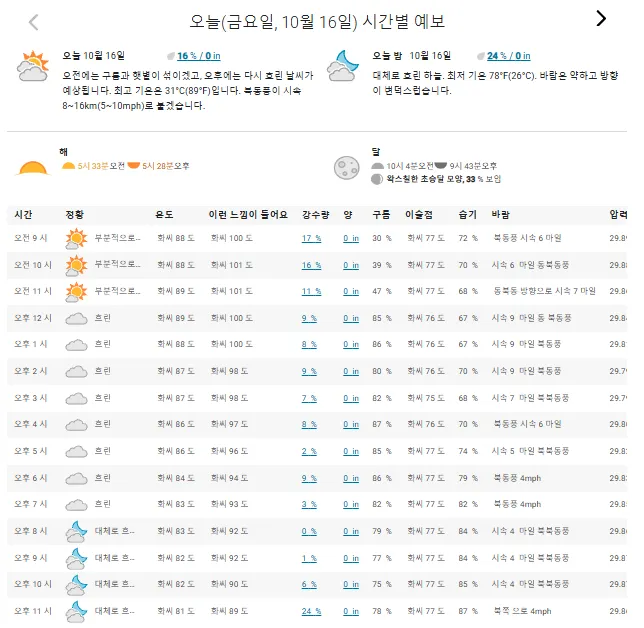Click the tonight cloudy moon summary icon

click(343, 66)
